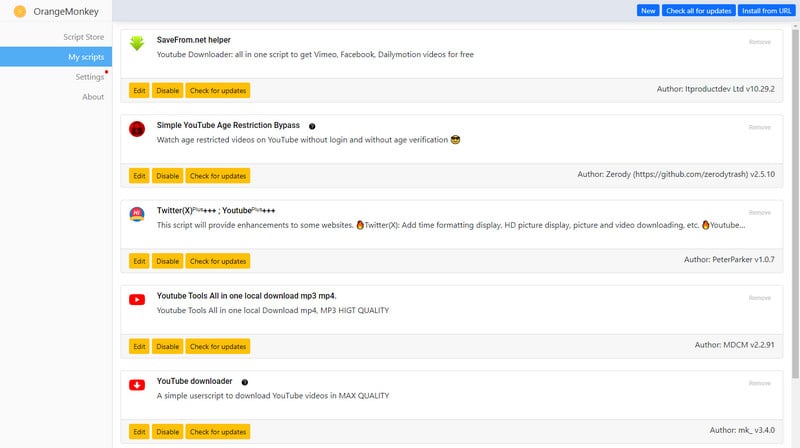Click Check all for updates
The image size is (800, 448).
(698, 11)
